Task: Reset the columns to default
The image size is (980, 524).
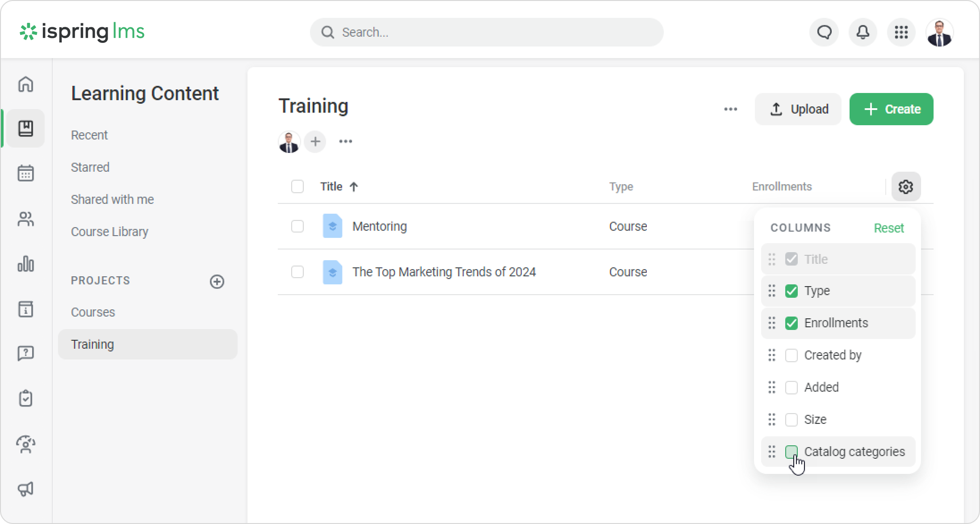Action: [888, 228]
